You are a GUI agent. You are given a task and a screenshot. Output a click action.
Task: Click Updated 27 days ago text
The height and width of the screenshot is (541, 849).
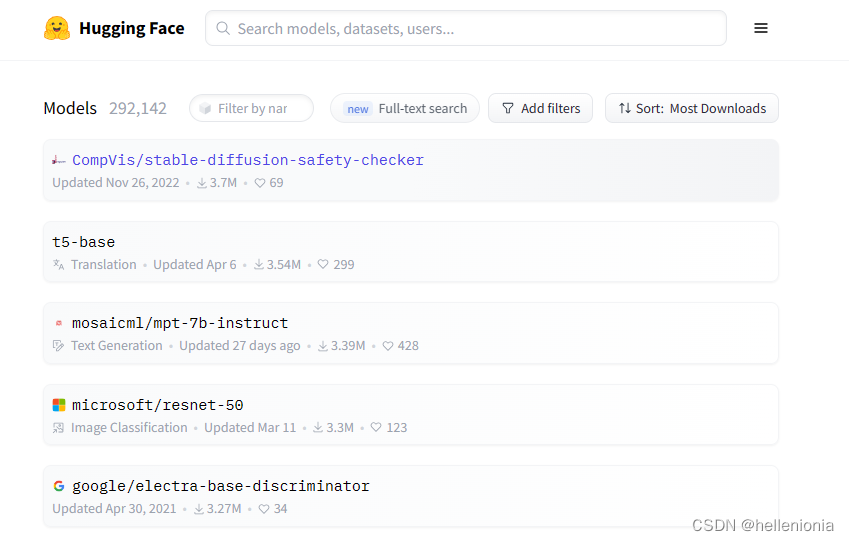tap(240, 346)
